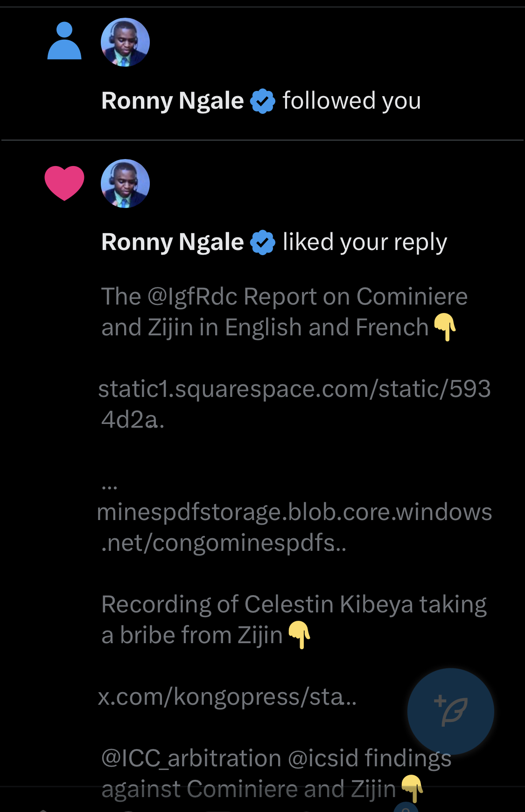Open avatar in the liked-reply notification

(x=125, y=184)
